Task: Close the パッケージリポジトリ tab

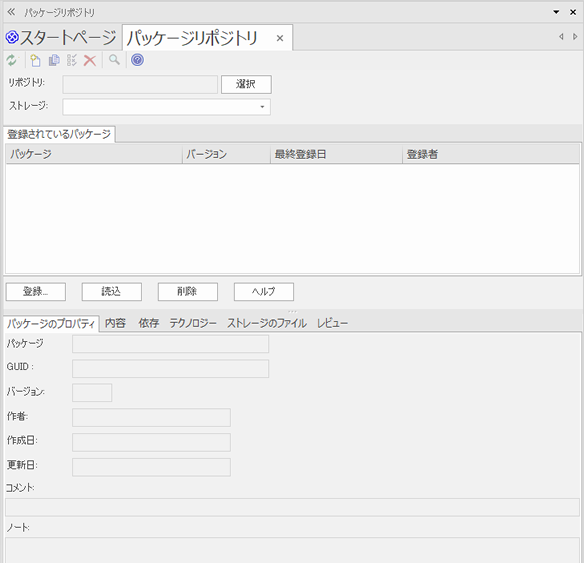Action: (x=280, y=38)
